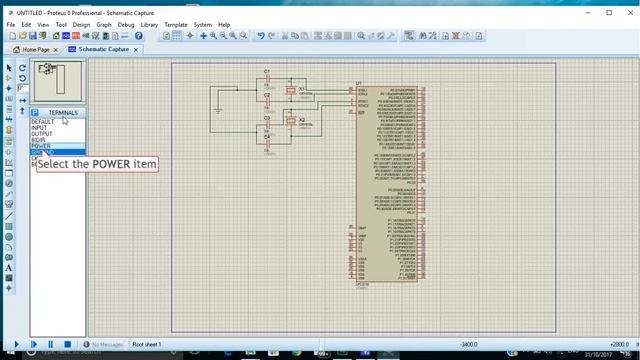Open the View menu
640x360 pixels.
click(43, 24)
